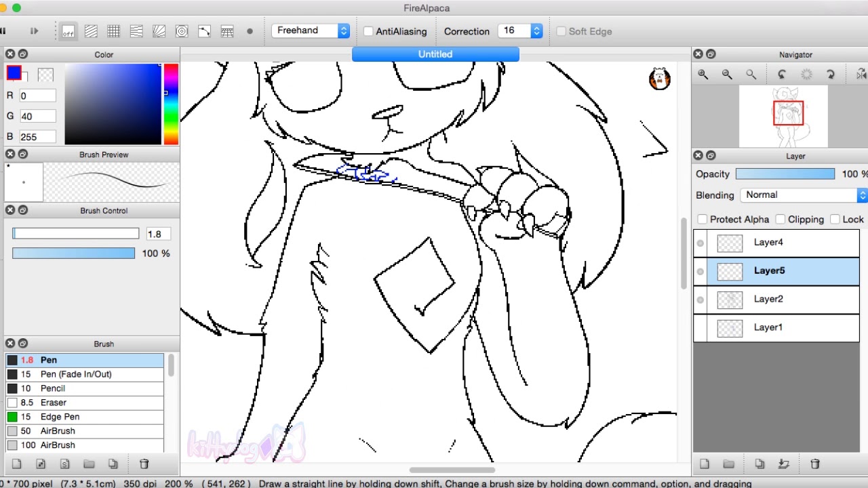Screen dimensions: 868x488
Task: Enable the radial lines snap guide
Action: [x=159, y=31]
